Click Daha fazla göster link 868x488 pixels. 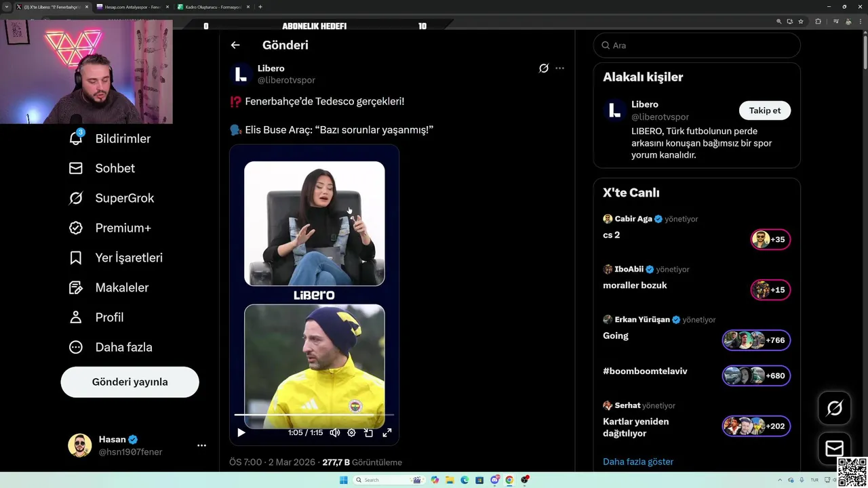pyautogui.click(x=638, y=462)
